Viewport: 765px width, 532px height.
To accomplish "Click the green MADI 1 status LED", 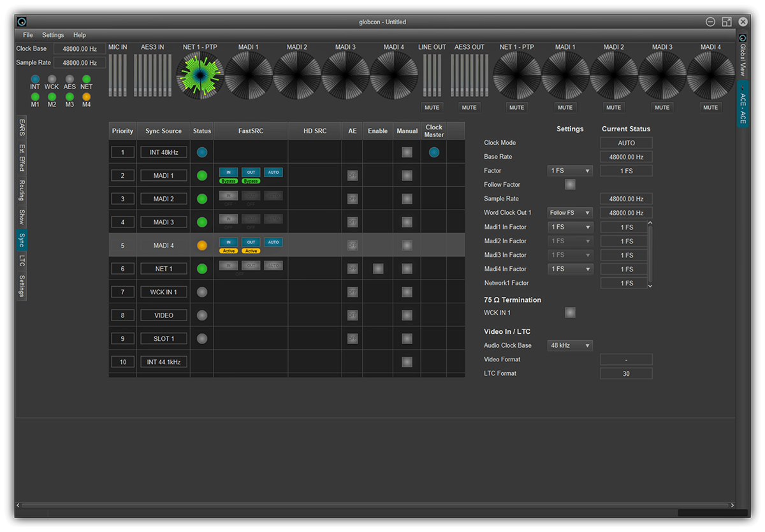I will point(202,176).
